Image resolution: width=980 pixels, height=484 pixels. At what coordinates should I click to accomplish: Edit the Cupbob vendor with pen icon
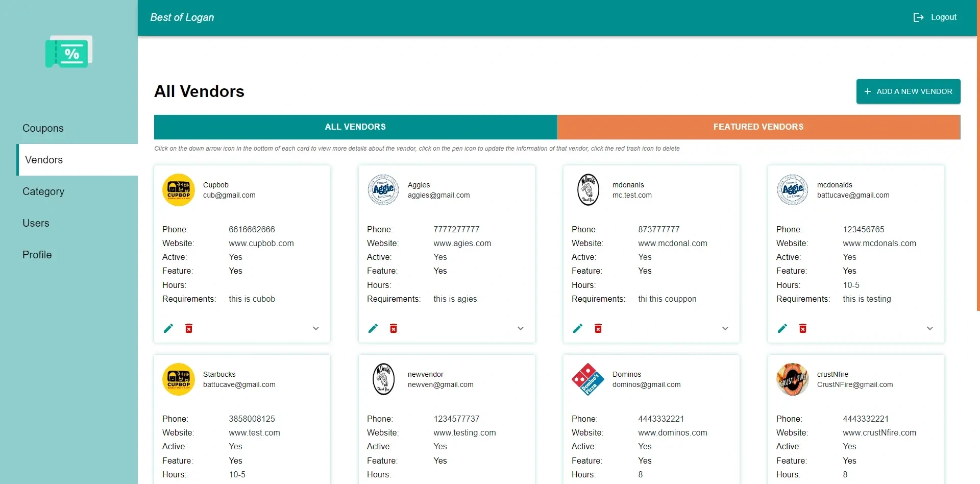(x=168, y=328)
